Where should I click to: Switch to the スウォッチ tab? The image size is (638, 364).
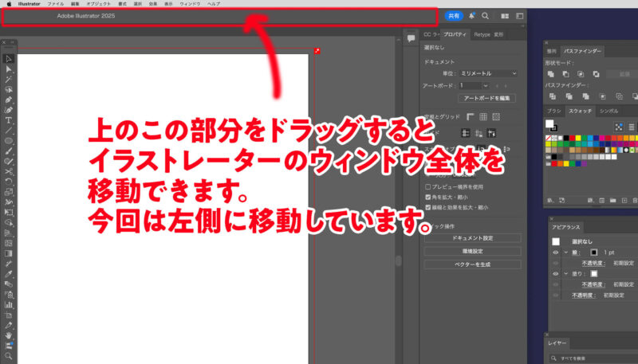(580, 111)
